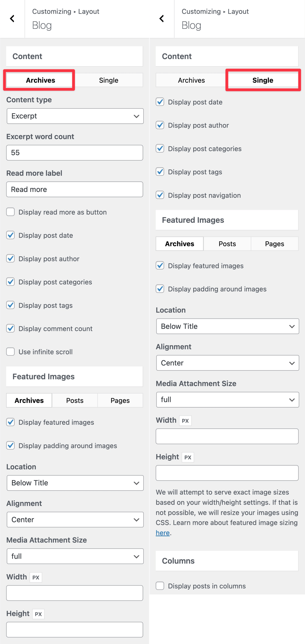Toggle Display post tags in the left panel
This screenshot has height=644, width=305.
(x=10, y=305)
